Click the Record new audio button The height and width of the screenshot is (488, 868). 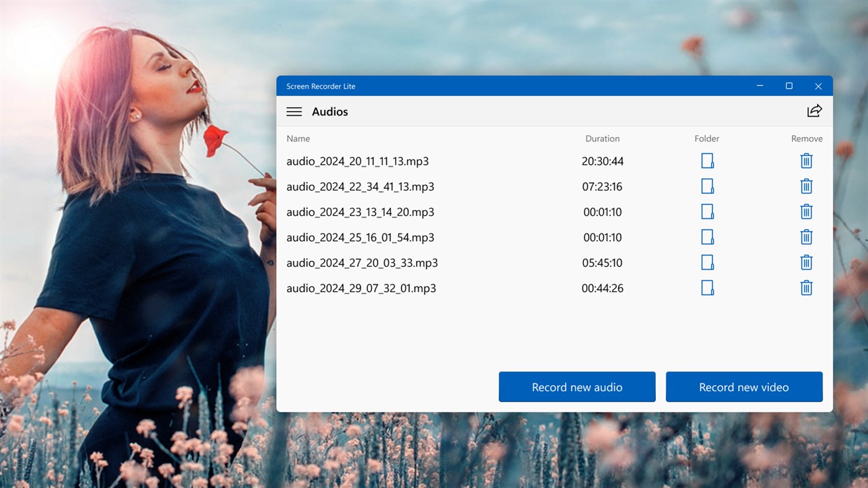pyautogui.click(x=576, y=386)
